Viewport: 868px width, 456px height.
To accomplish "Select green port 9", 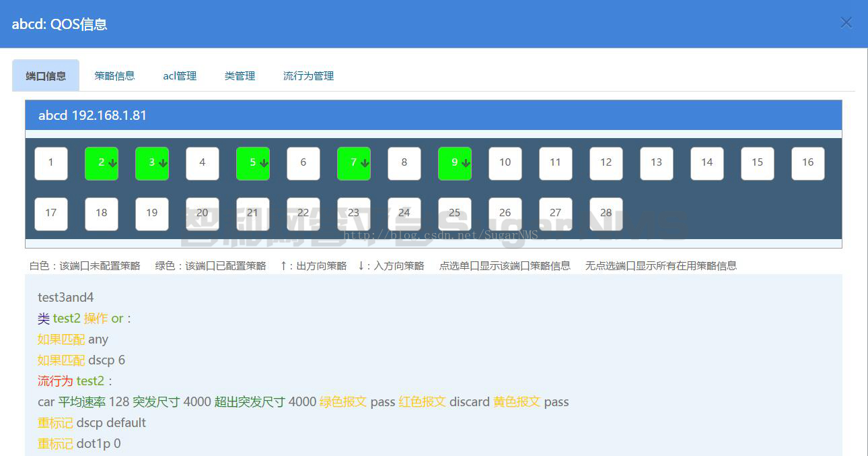I will click(455, 164).
